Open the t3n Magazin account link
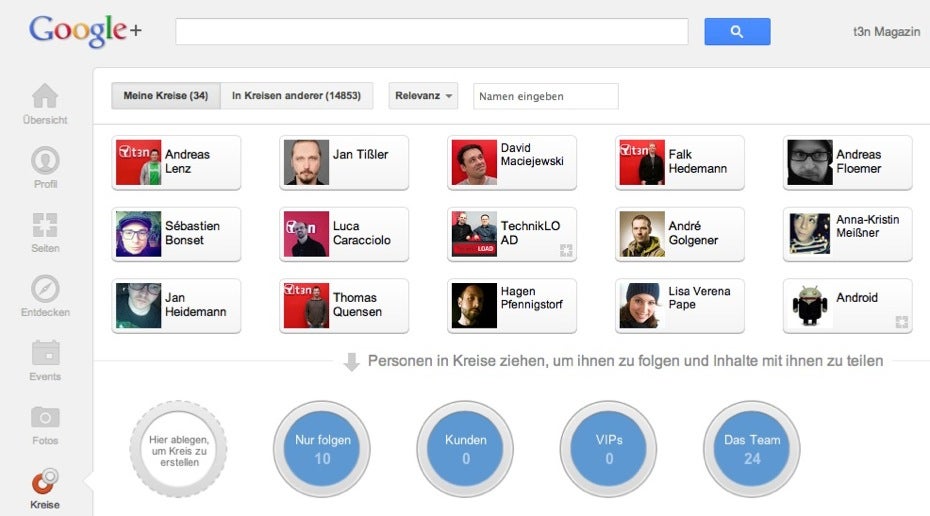Image resolution: width=930 pixels, height=516 pixels. click(x=887, y=32)
